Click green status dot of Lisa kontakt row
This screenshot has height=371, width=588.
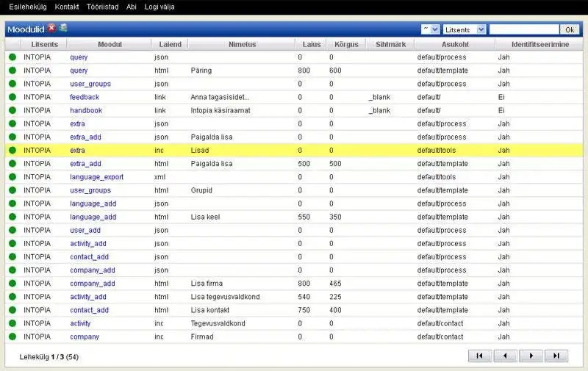(12, 310)
